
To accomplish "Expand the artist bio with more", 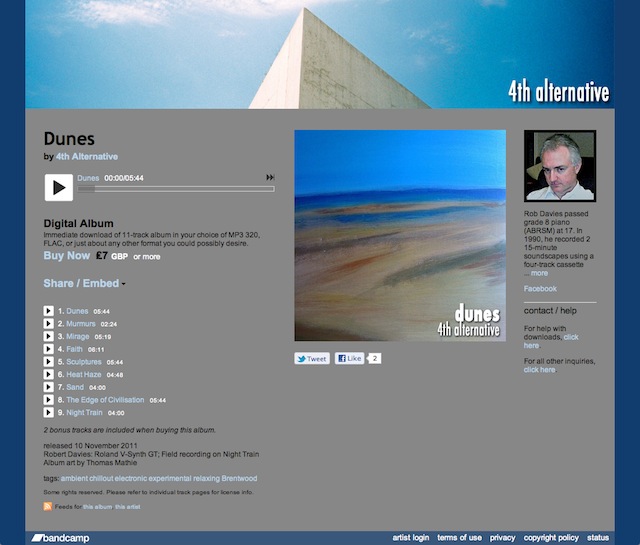I will pyautogui.click(x=539, y=273).
